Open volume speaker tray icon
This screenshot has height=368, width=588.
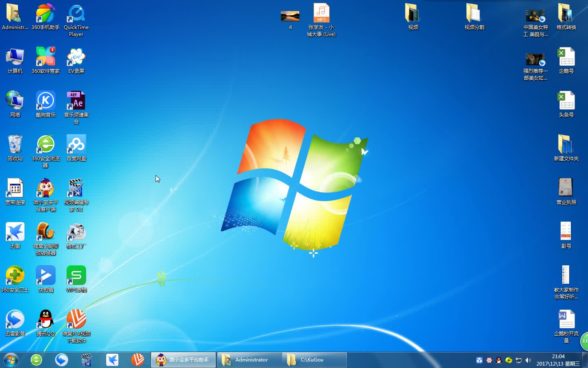click(528, 360)
